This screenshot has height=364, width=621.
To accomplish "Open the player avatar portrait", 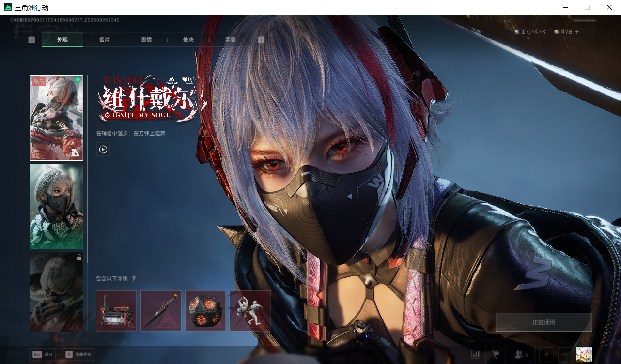I will [584, 355].
